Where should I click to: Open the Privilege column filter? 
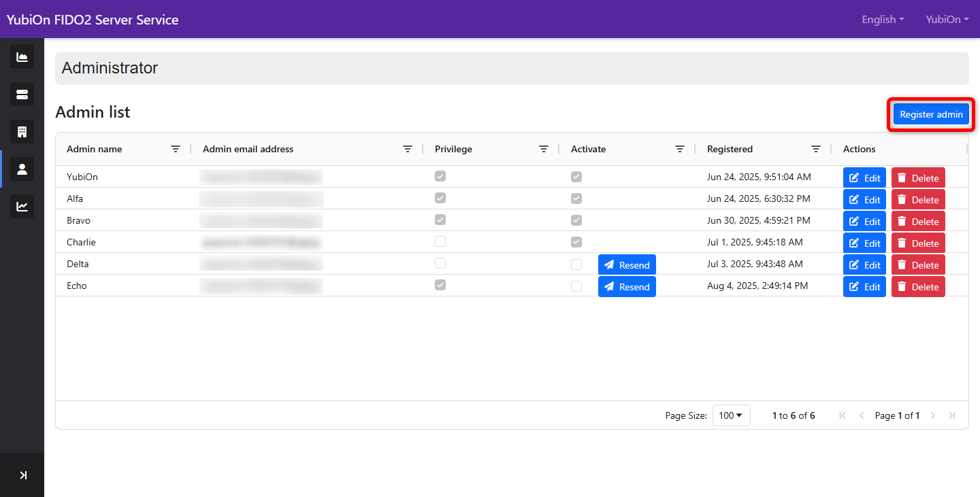pyautogui.click(x=544, y=149)
